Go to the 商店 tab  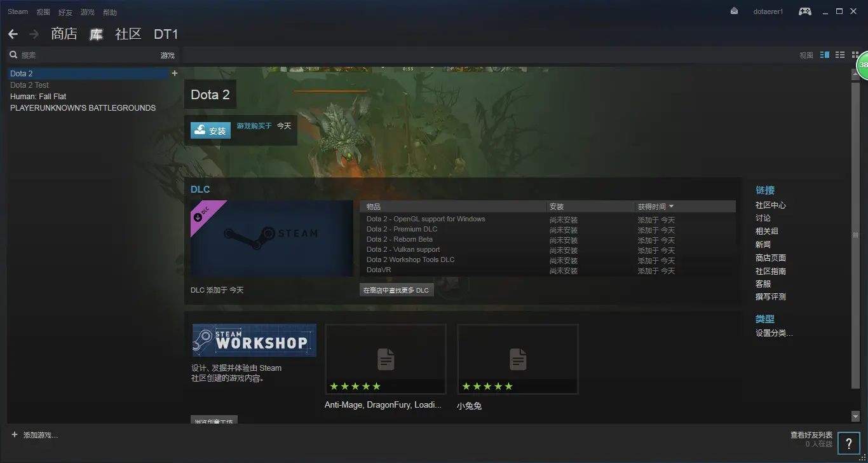click(64, 34)
